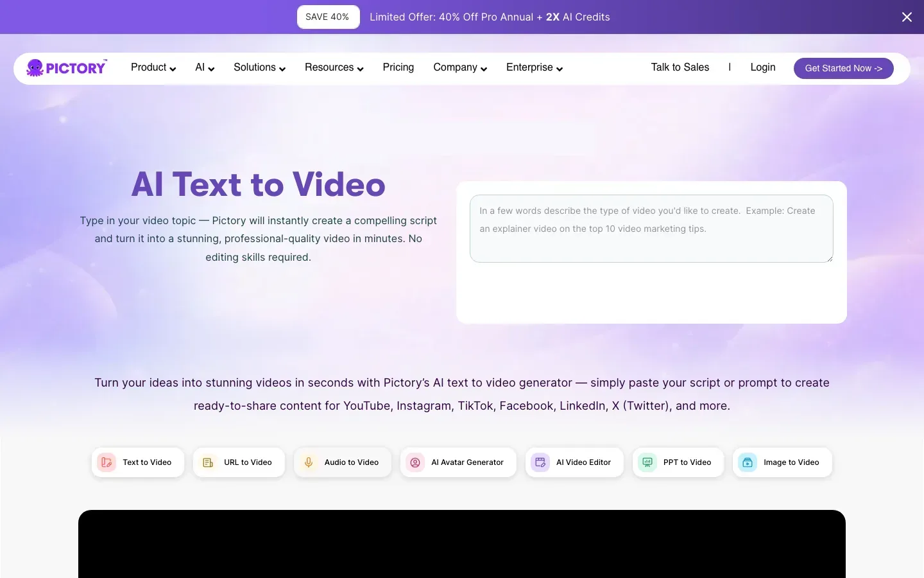924x578 pixels.
Task: Expand the Company dropdown
Action: point(460,67)
